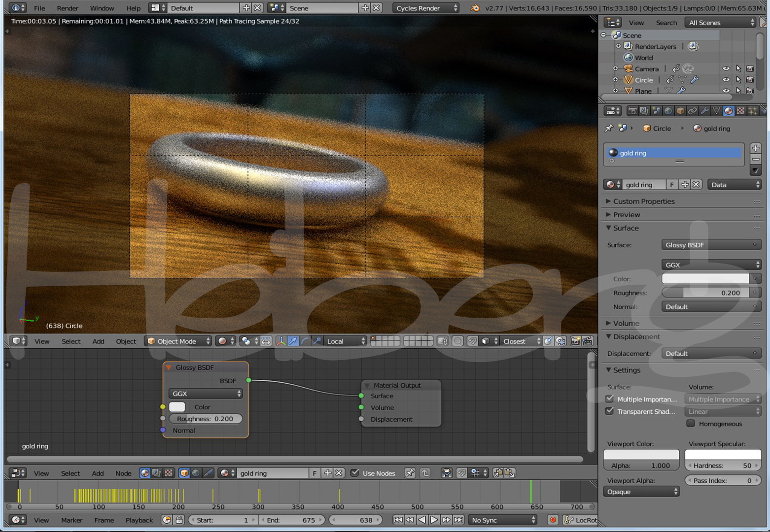The width and height of the screenshot is (770, 532).
Task: Toggle Transparent Shadows checkbox
Action: click(610, 411)
